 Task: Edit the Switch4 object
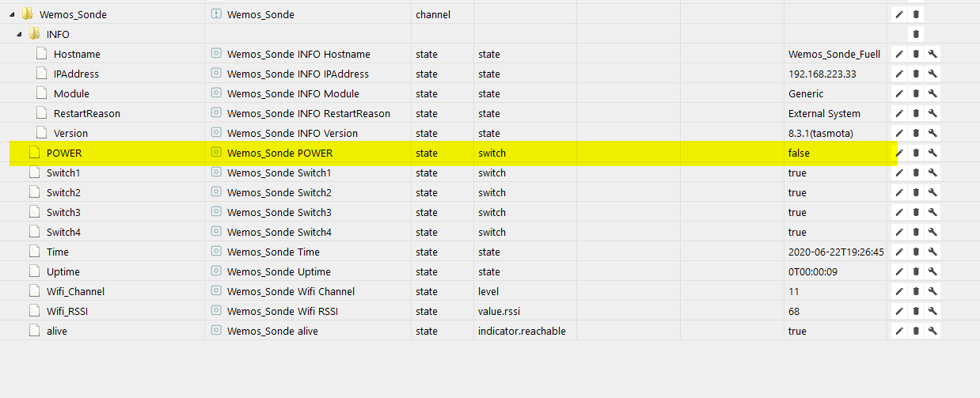pos(899,232)
